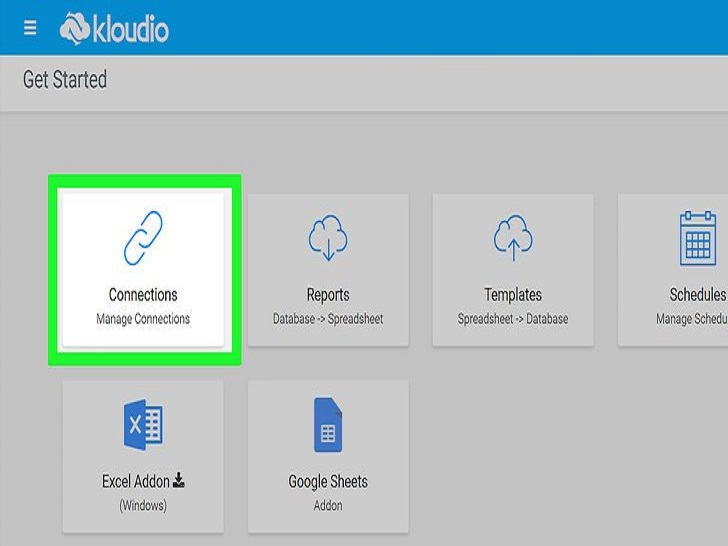Click the Database -> Spreadsheet subtitle

coord(328,319)
